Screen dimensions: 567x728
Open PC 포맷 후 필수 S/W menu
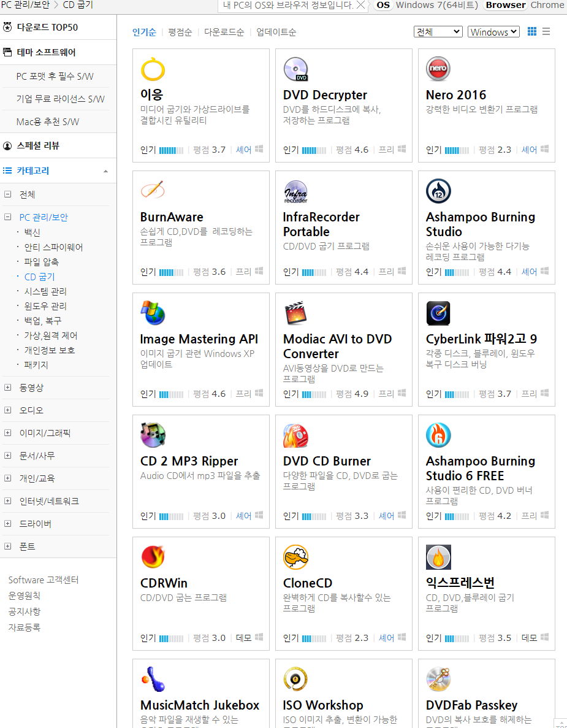[55, 76]
